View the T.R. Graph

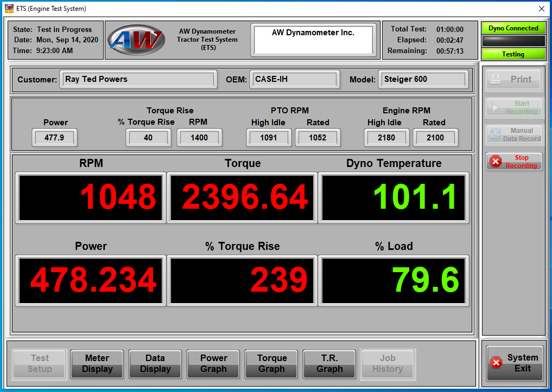(x=329, y=364)
